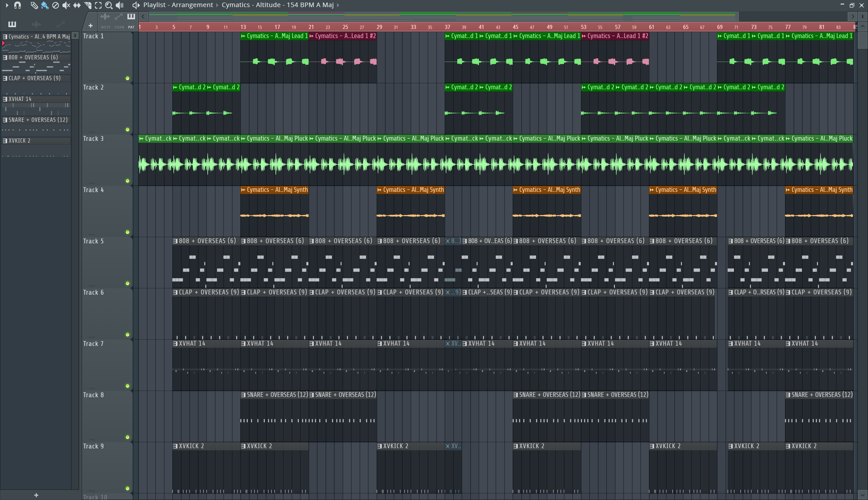Filter picker by patterns keyboard icon
The image size is (868, 500).
pyautogui.click(x=12, y=24)
